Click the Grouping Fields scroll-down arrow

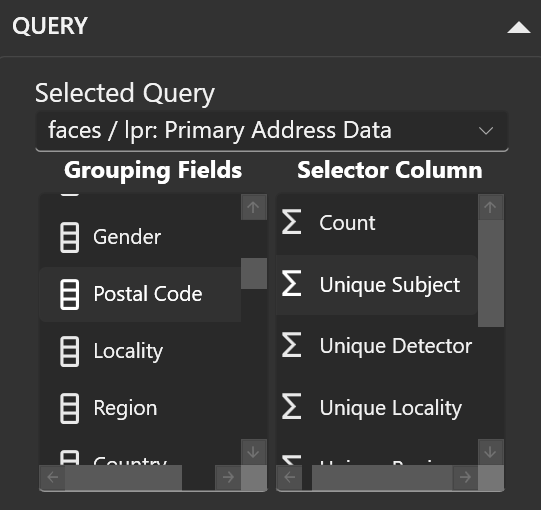254,452
